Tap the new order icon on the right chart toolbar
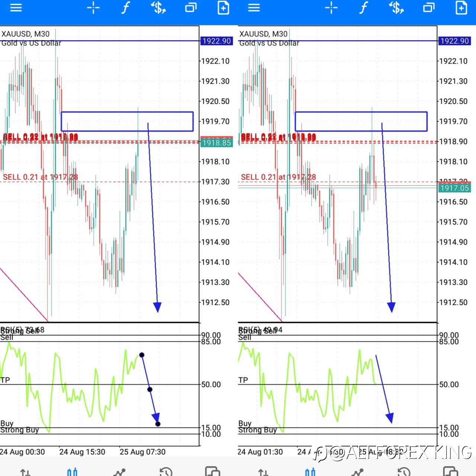 tap(461, 8)
